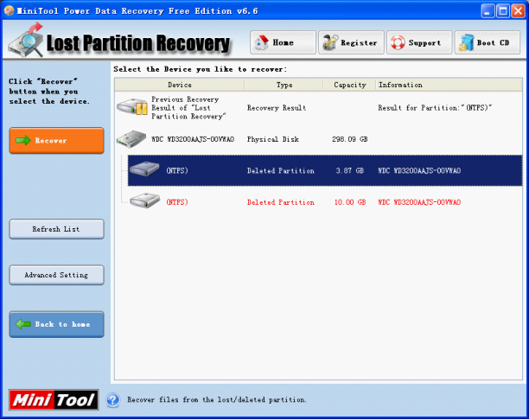The height and width of the screenshot is (420, 529).
Task: Go Back to home
Action: pos(56,324)
